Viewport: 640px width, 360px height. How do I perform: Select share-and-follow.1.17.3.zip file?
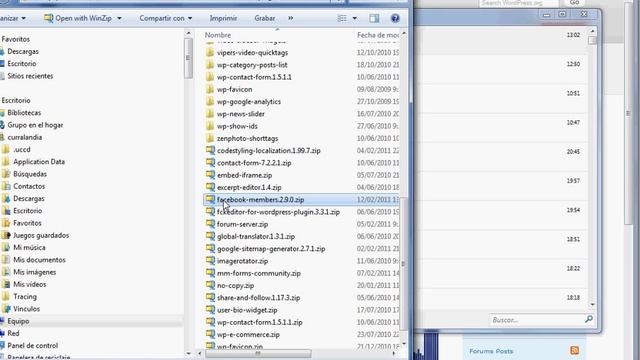tap(258, 298)
